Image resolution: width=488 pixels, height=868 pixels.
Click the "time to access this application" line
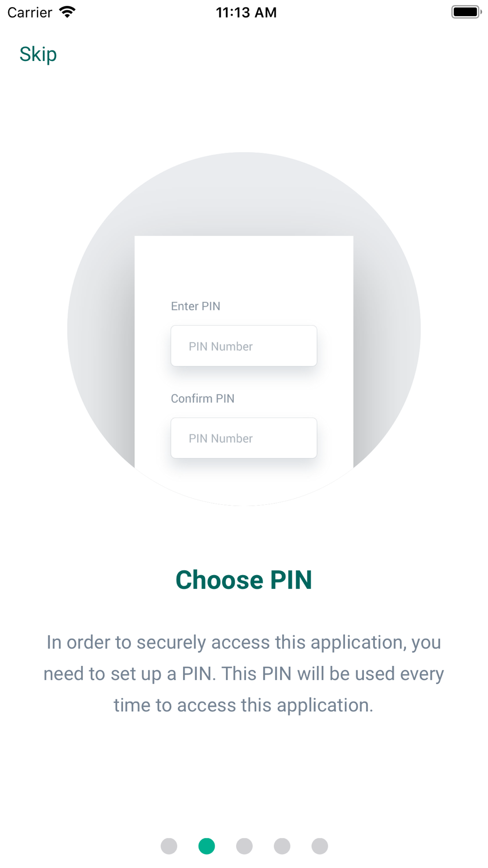[244, 705]
